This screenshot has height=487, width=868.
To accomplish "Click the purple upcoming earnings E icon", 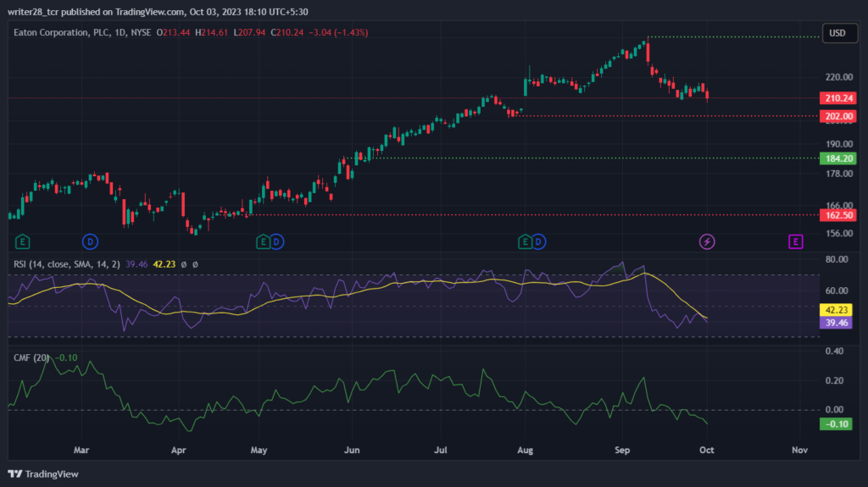I will 795,242.
